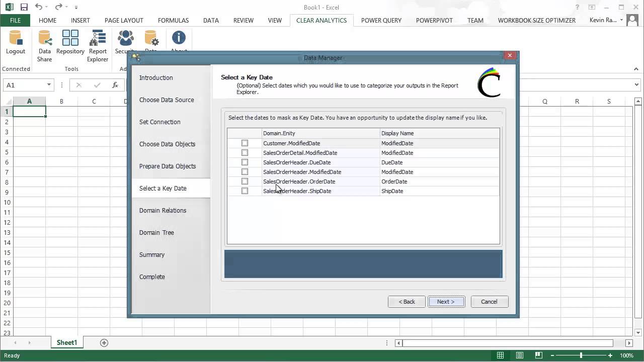
Task: Click the zoom out minus button
Action: (553, 355)
